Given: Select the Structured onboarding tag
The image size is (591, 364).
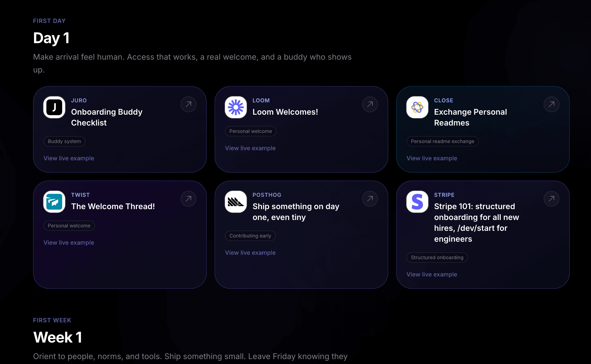Looking at the screenshot, I should 437,257.
